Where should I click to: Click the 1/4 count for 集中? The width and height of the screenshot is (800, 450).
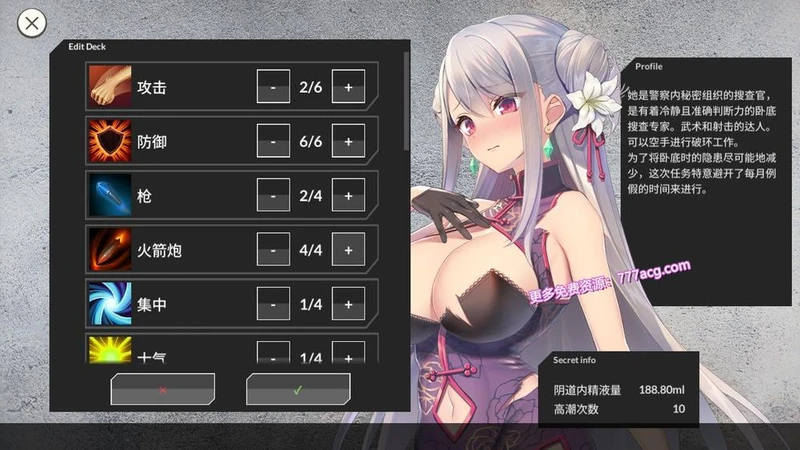pyautogui.click(x=311, y=305)
